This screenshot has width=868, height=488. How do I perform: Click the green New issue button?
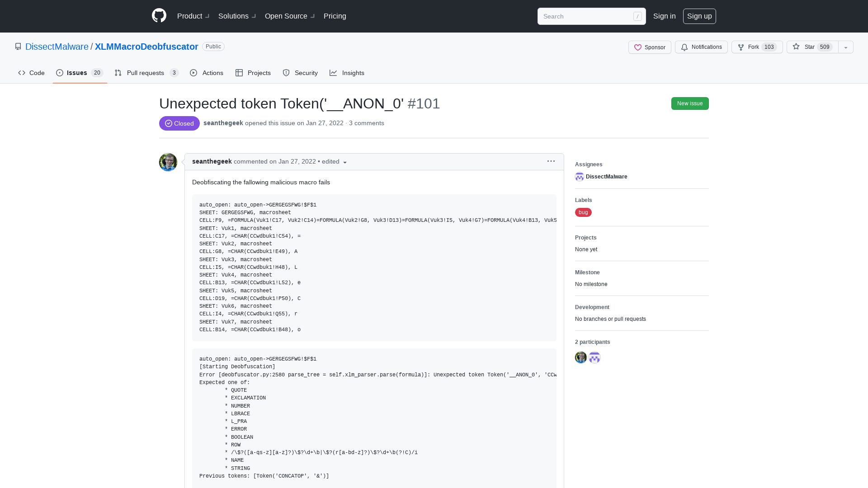(x=690, y=103)
